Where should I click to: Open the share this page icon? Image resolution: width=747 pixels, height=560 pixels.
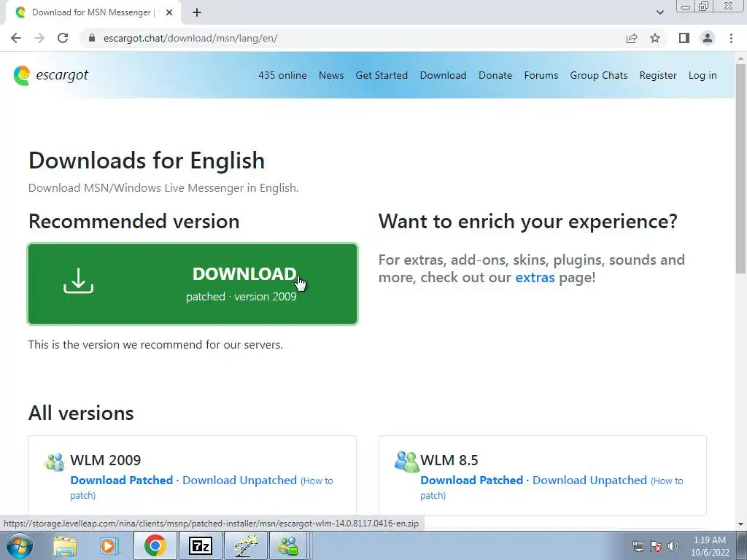click(632, 38)
